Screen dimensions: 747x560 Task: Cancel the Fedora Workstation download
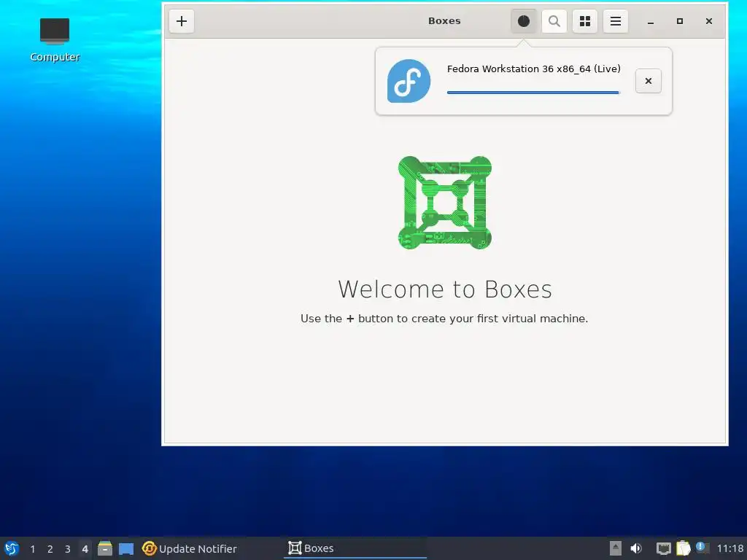coord(649,81)
